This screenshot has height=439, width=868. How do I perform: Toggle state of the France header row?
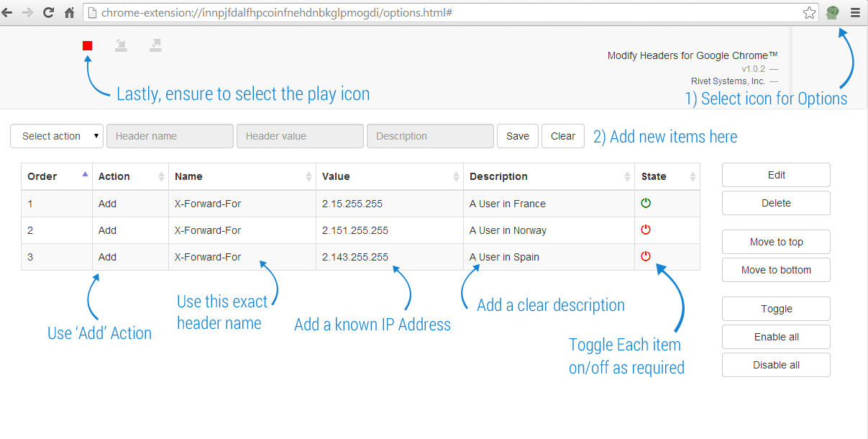[646, 203]
